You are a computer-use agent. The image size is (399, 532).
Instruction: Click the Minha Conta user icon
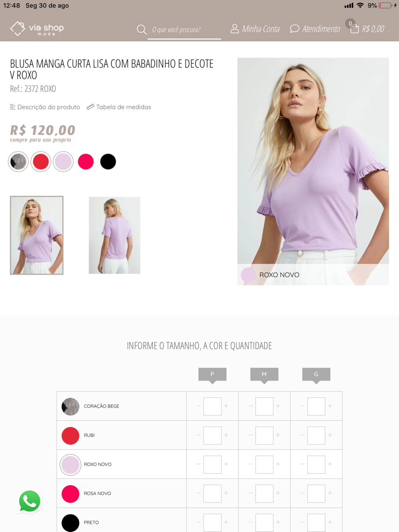pyautogui.click(x=235, y=29)
